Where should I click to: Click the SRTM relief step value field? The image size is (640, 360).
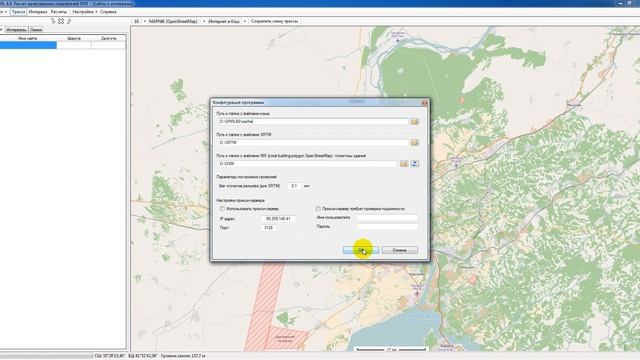coord(294,186)
